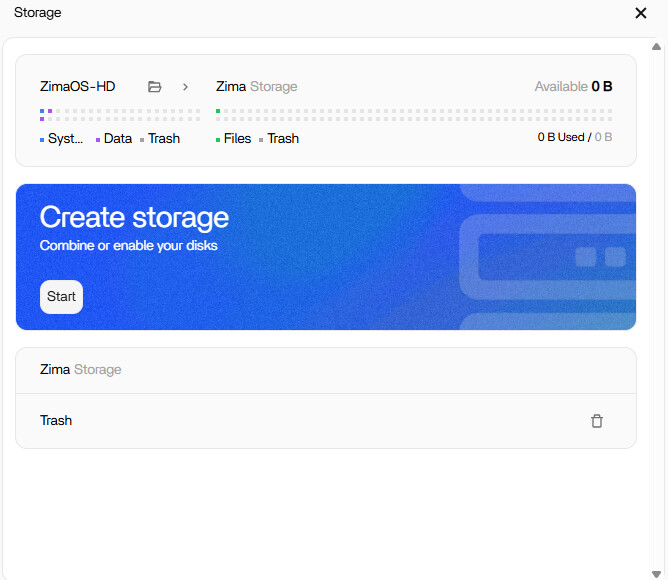This screenshot has width=668, height=580.
Task: Click the Trash row label
Action: (56, 421)
